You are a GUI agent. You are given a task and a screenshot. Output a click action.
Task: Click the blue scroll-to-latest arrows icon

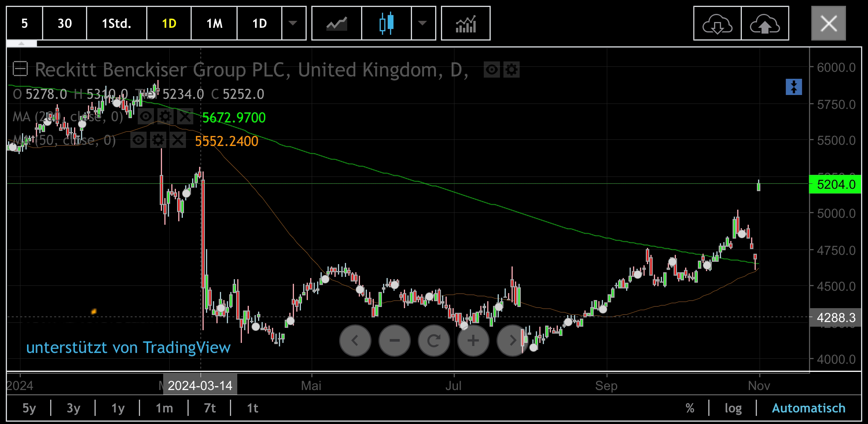(x=794, y=87)
